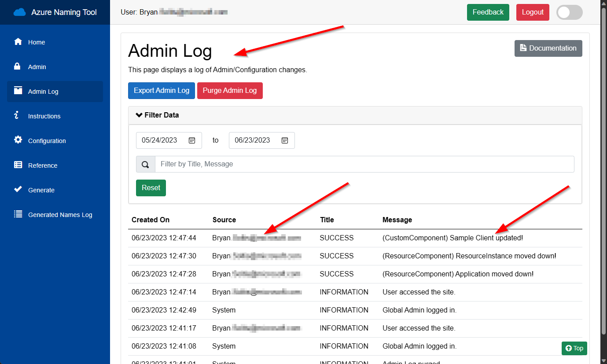
Task: Click the Instructions info icon
Action: click(17, 115)
